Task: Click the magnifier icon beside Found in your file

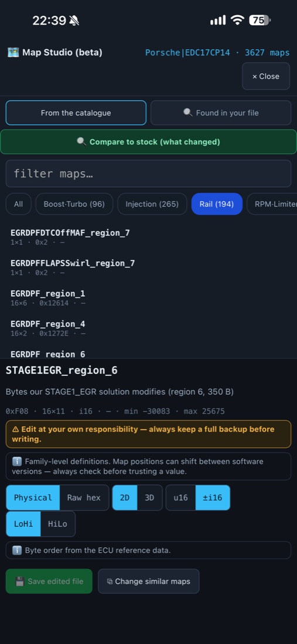Action: click(x=187, y=112)
